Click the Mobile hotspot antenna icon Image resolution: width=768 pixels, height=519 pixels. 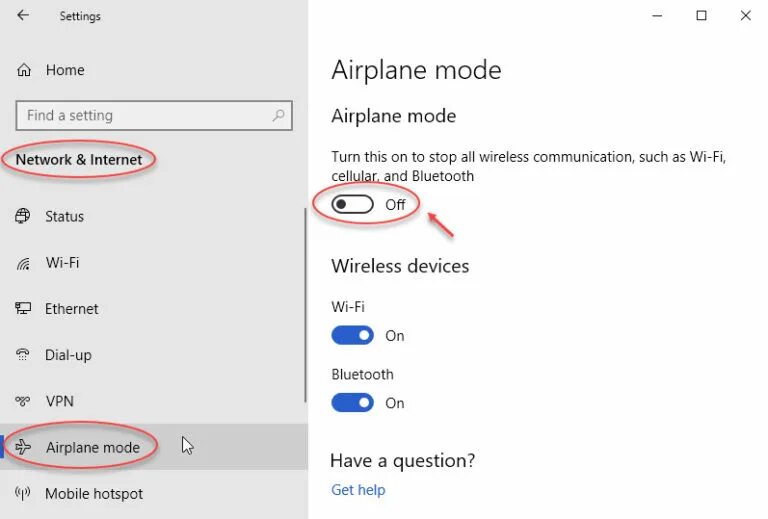[23, 493]
